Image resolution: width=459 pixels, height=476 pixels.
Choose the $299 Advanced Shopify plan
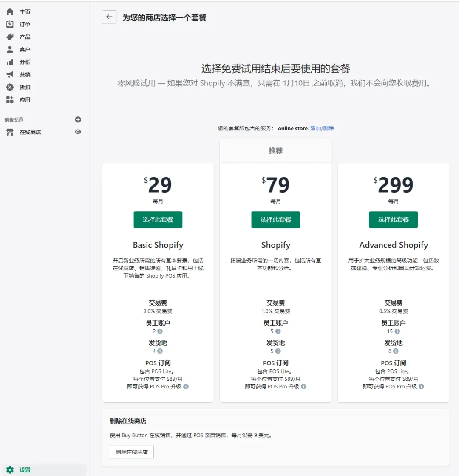394,219
